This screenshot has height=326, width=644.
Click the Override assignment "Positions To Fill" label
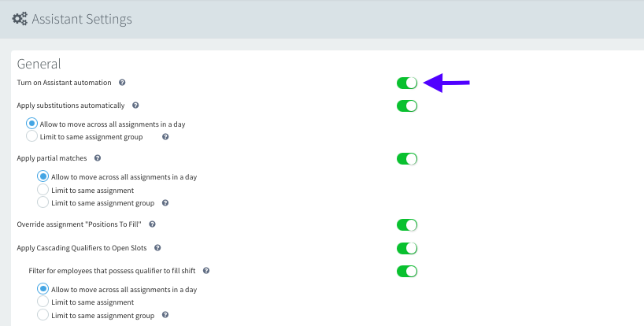pyautogui.click(x=79, y=224)
